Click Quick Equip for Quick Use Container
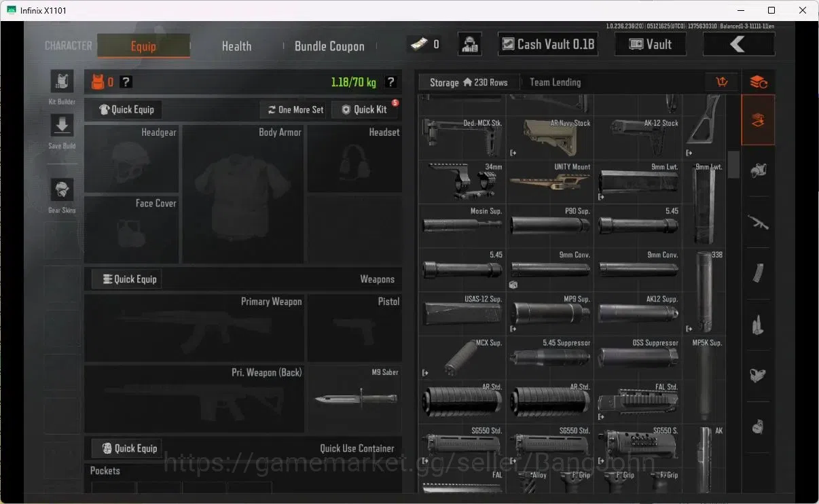This screenshot has width=819, height=504. click(x=127, y=448)
